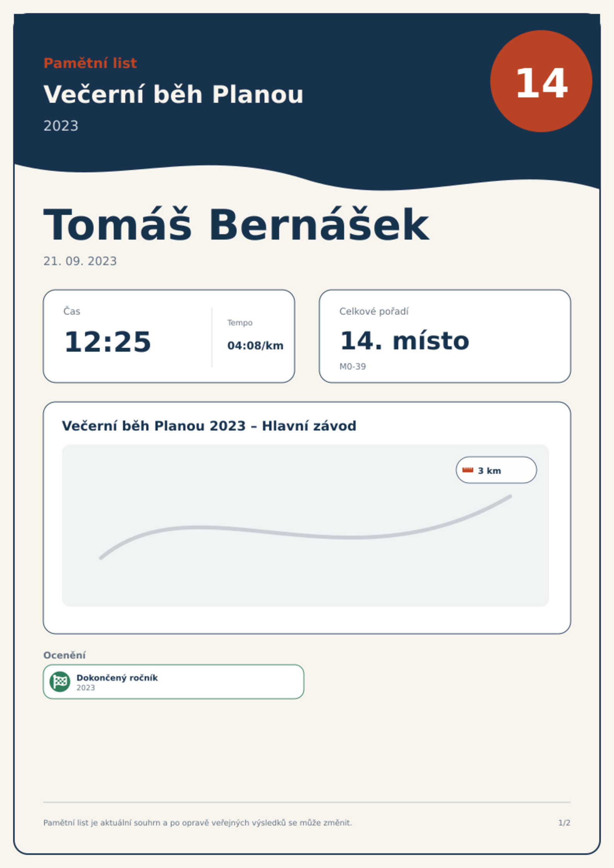Screen dimensions: 614x868
Task: Click the Večerní běh Planou title
Action: pyautogui.click(x=173, y=94)
